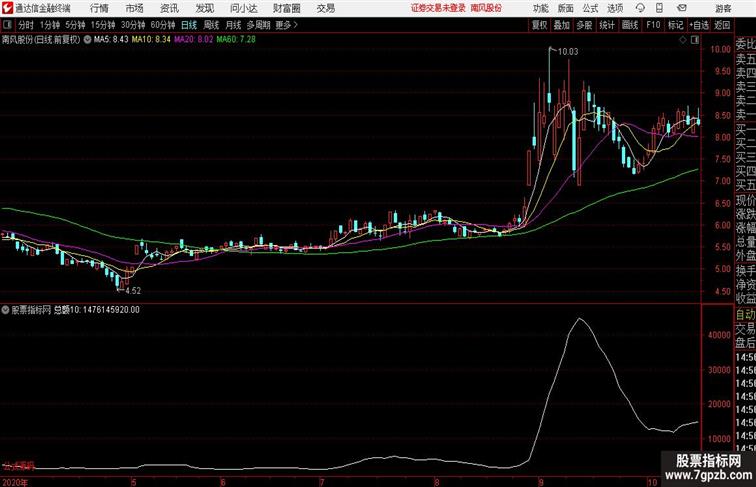Click the Tongdaxin red logo icon
756x487 pixels.
7,8
